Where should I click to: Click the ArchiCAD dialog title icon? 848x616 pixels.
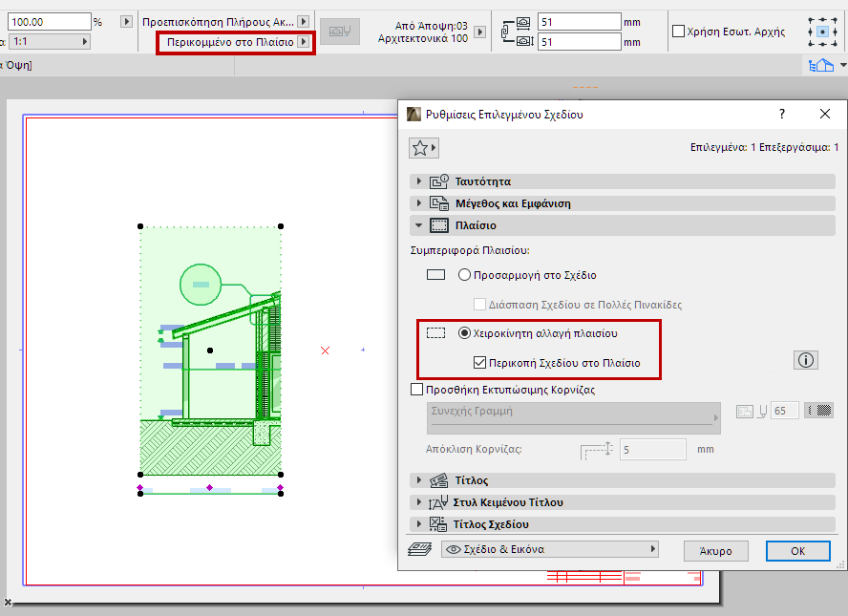click(x=414, y=114)
